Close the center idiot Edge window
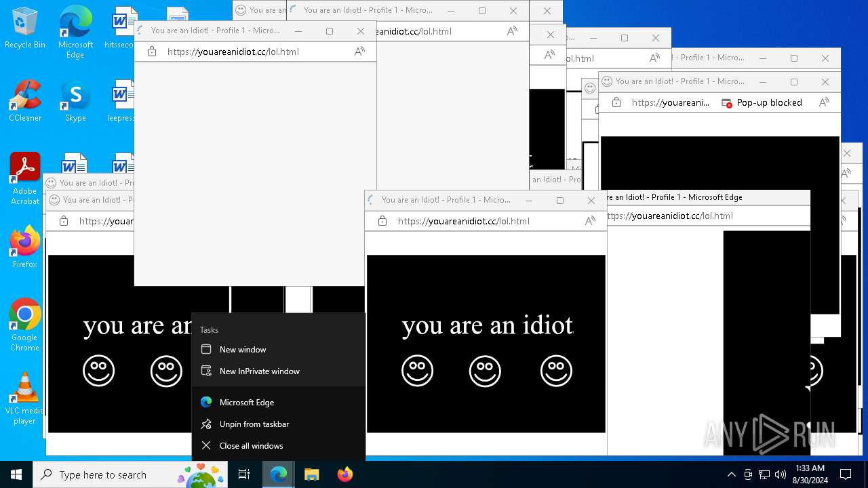Image resolution: width=868 pixels, height=488 pixels. coord(591,200)
